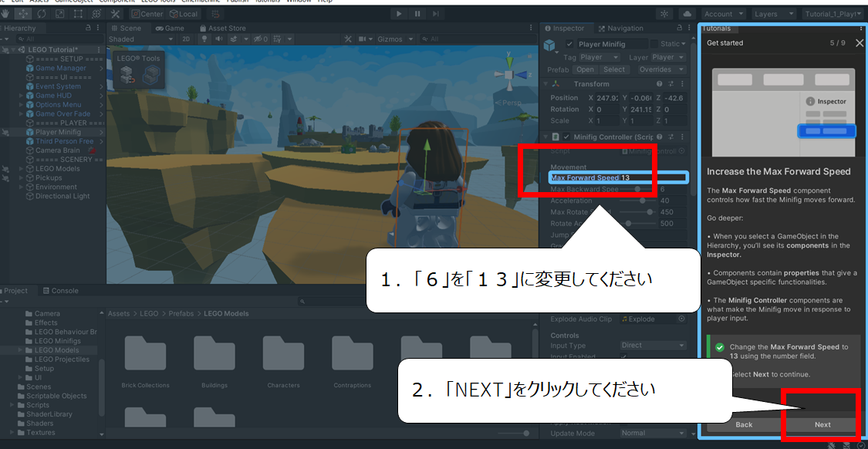Select the Rect tool in the toolbar
The width and height of the screenshot is (868, 449).
[78, 14]
